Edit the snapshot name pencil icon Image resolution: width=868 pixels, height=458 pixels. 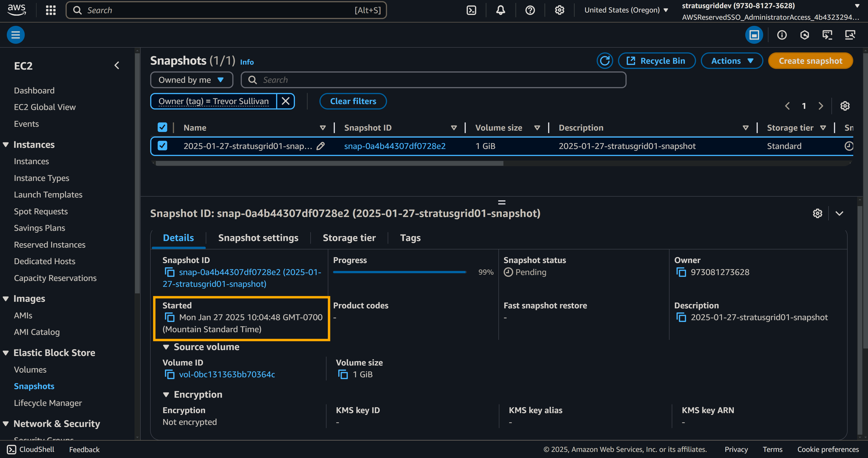pyautogui.click(x=320, y=146)
